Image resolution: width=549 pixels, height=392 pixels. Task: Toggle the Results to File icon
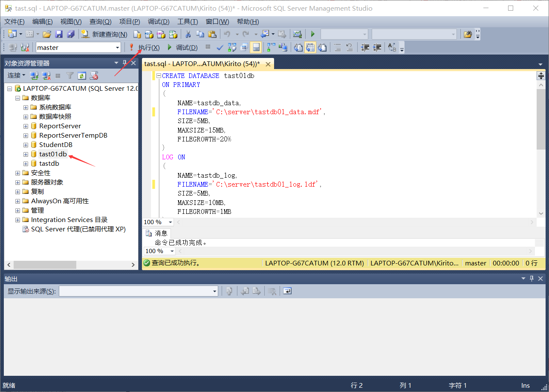tap(323, 47)
